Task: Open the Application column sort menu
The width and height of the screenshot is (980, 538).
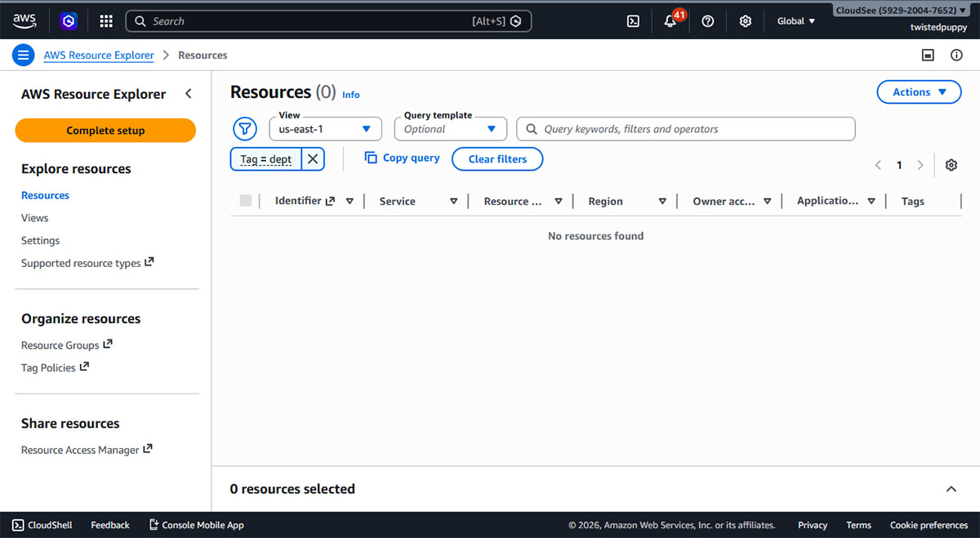Action: 871,202
